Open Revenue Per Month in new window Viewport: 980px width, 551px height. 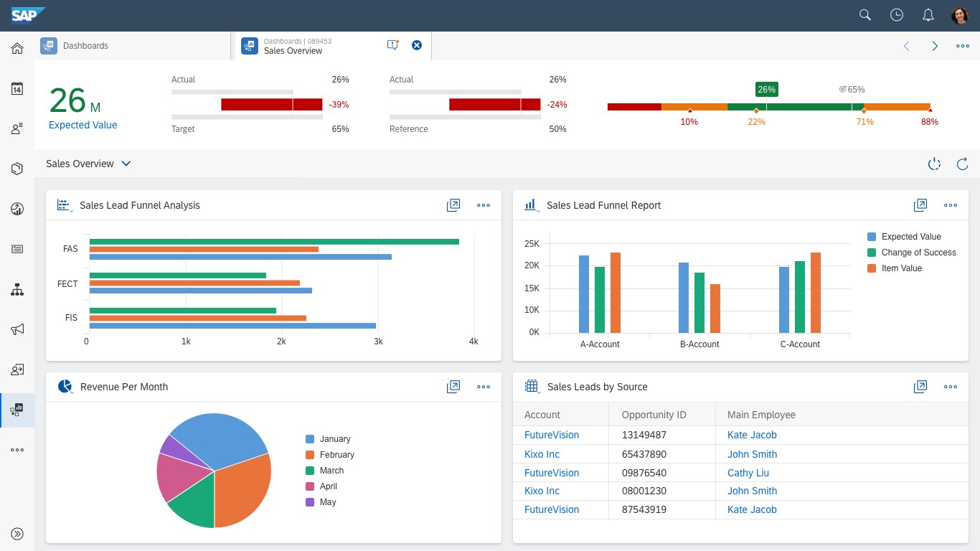click(453, 387)
